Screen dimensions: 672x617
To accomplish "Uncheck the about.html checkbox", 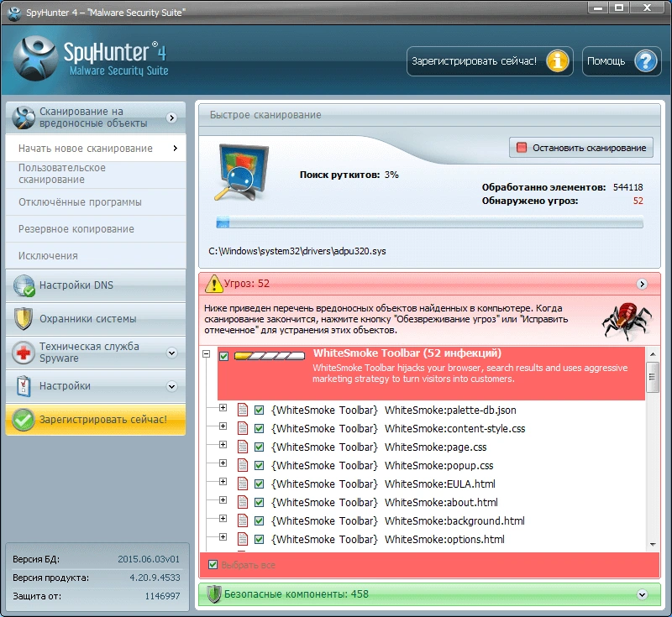I will point(259,502).
